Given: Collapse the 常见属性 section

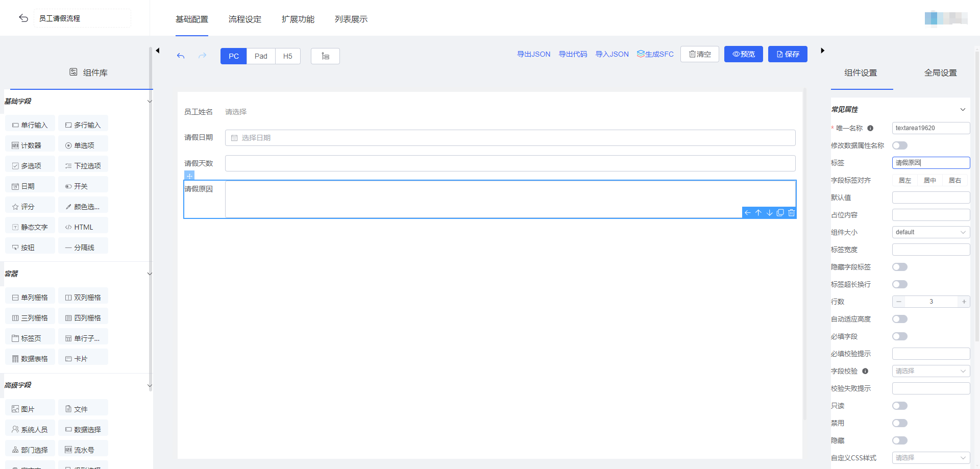Looking at the screenshot, I should (963, 110).
